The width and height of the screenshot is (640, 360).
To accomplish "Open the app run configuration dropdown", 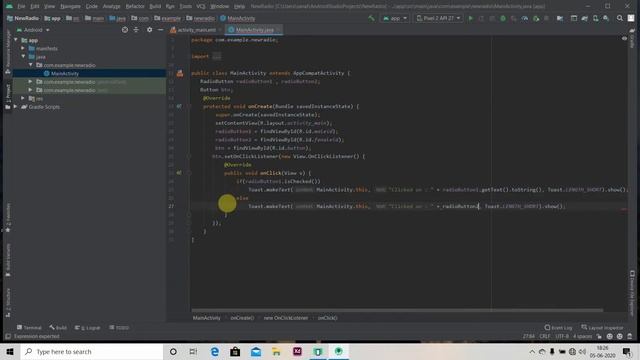I will [x=395, y=18].
